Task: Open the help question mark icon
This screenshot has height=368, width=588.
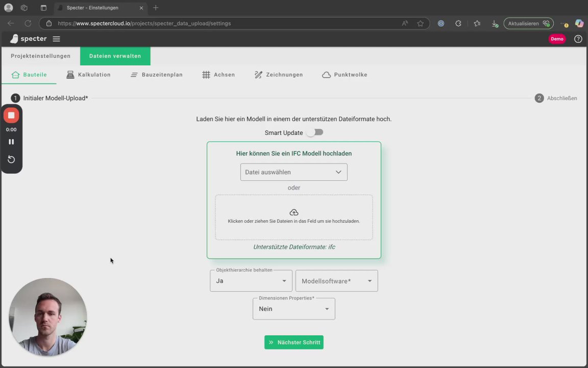Action: [578, 39]
